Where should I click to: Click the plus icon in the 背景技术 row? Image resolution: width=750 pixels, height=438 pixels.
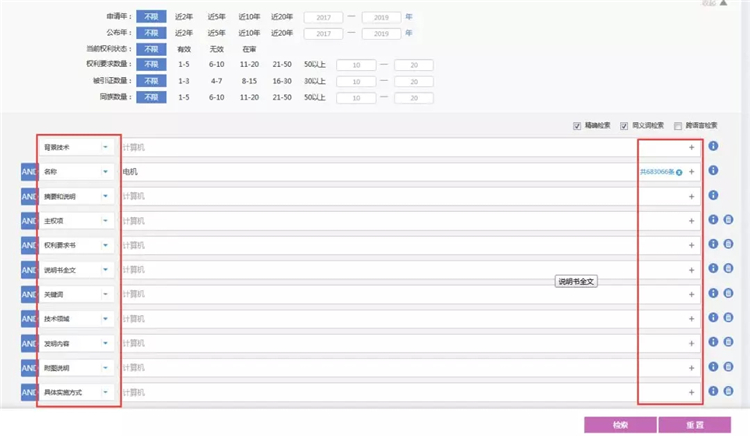click(x=691, y=147)
